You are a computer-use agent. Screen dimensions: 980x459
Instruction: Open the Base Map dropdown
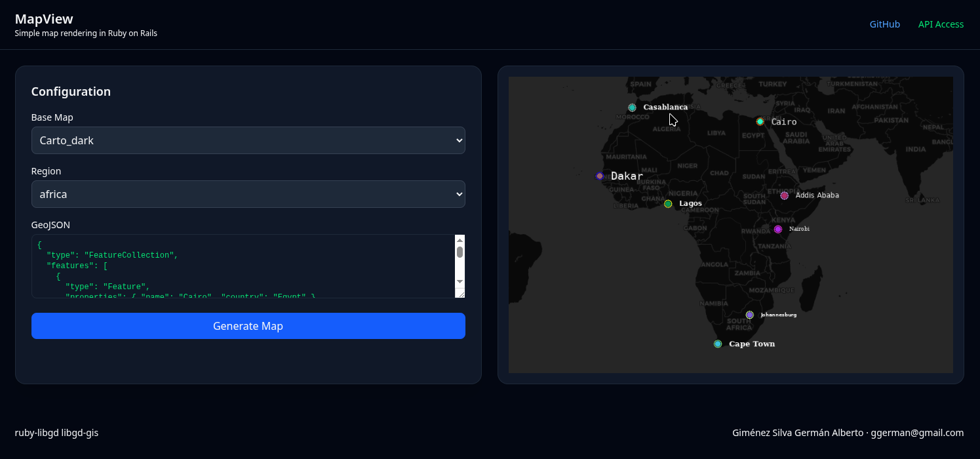point(248,140)
